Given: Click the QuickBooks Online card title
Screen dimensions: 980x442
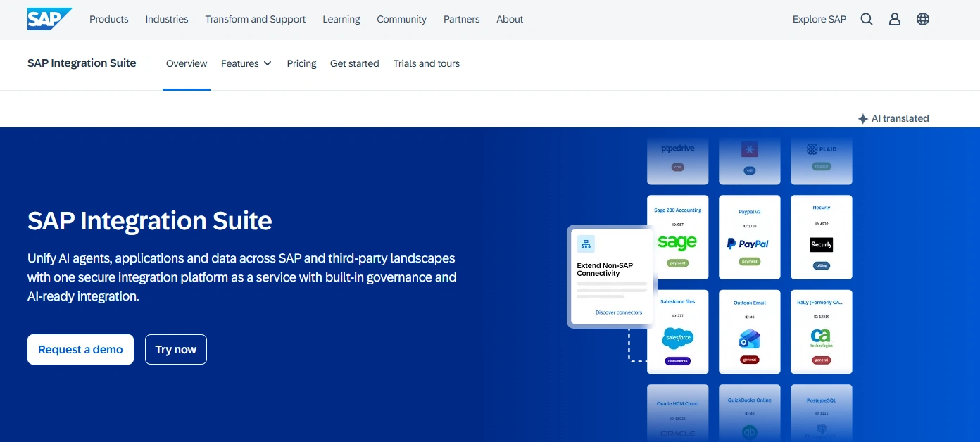Looking at the screenshot, I should tap(750, 400).
